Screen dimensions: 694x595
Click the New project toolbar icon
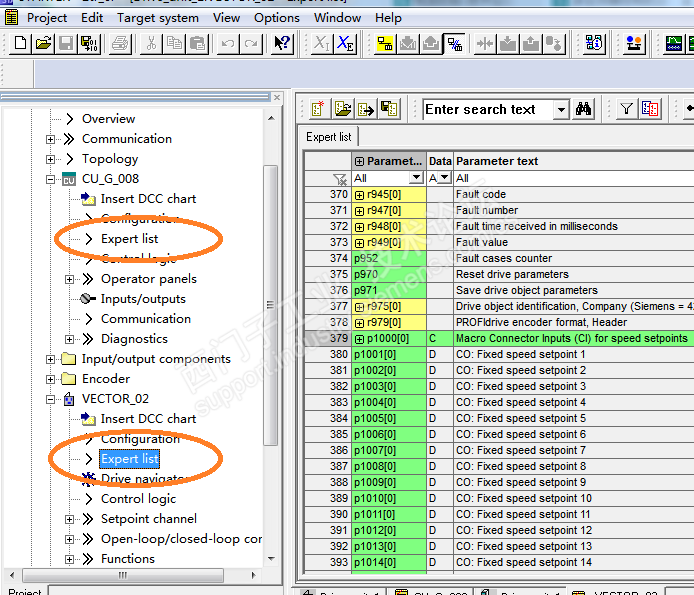click(x=20, y=43)
